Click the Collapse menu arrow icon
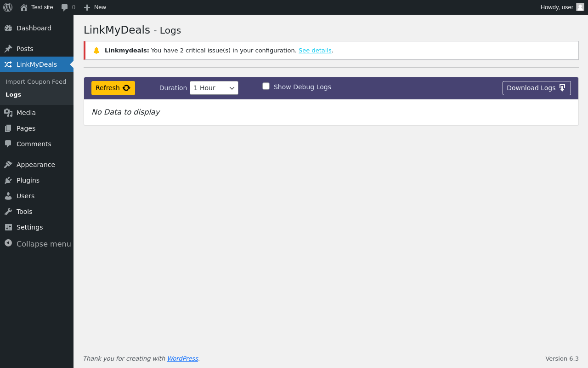This screenshot has height=368, width=588. click(8, 243)
